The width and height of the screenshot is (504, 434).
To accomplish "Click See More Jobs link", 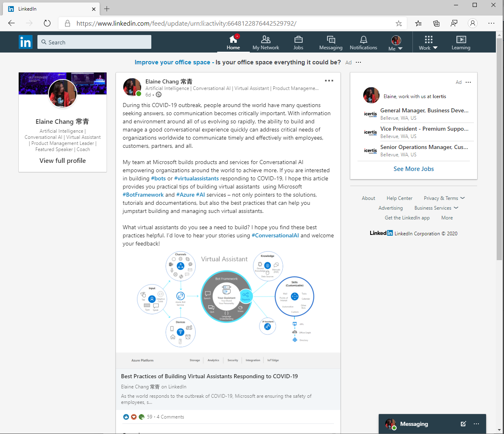I will tap(414, 169).
